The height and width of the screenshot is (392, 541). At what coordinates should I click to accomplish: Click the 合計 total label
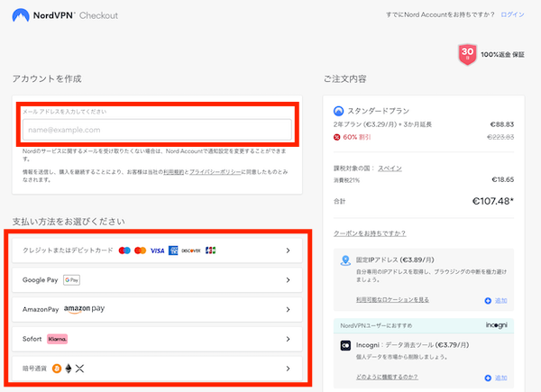click(x=340, y=201)
